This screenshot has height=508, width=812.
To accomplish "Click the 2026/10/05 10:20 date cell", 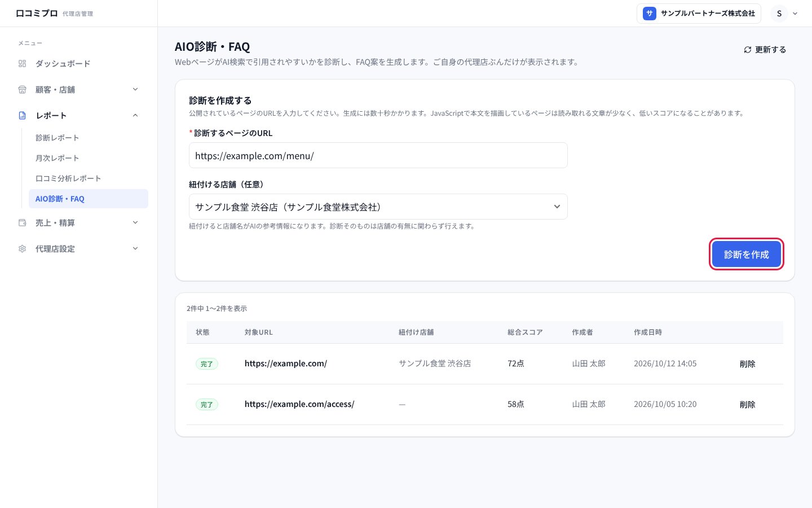I will (x=665, y=404).
